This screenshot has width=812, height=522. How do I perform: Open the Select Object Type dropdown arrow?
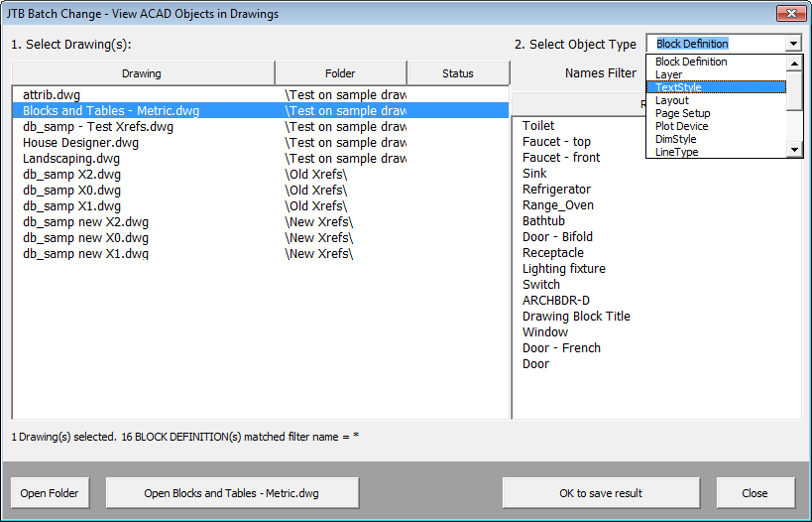pos(793,44)
